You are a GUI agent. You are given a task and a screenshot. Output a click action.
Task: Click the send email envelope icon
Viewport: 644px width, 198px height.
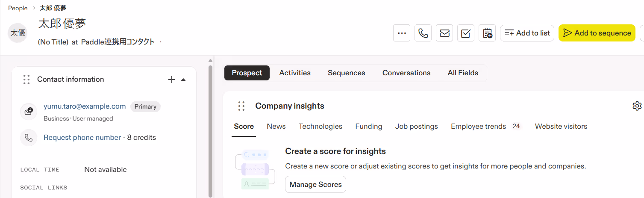(x=444, y=33)
